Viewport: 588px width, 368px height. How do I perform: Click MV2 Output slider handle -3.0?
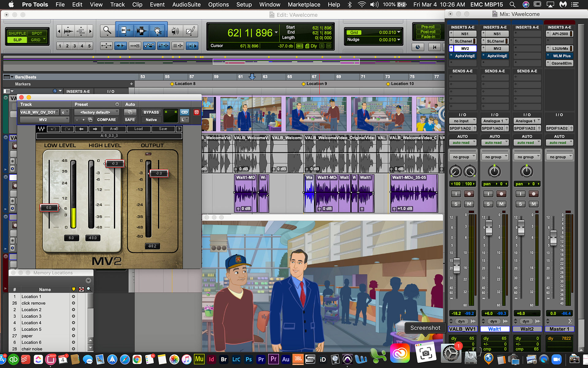[159, 173]
